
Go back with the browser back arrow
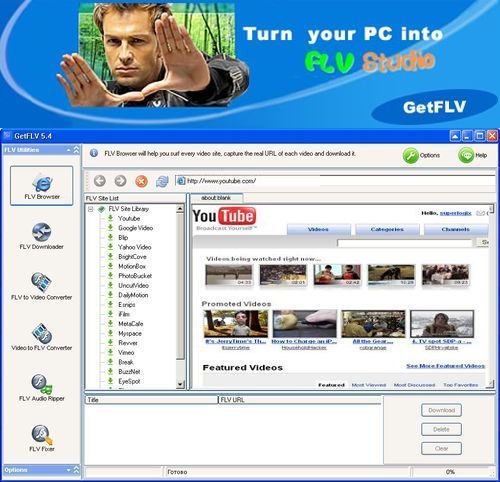(100, 181)
